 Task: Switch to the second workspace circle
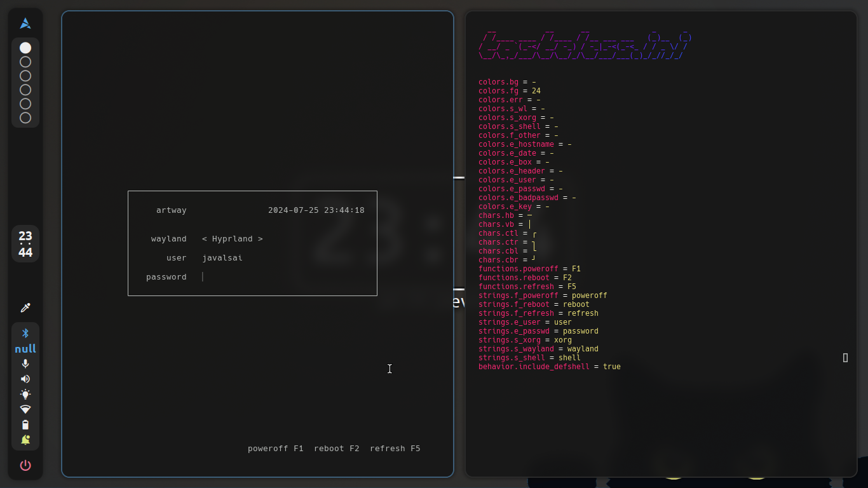(x=25, y=62)
